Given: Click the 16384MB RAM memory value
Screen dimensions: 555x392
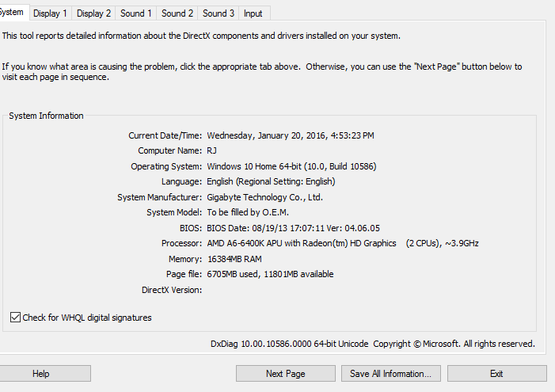Looking at the screenshot, I should pos(234,259).
